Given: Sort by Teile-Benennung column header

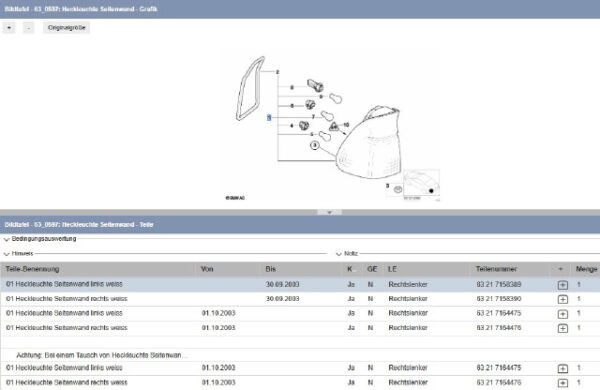Looking at the screenshot, I should (33, 269).
